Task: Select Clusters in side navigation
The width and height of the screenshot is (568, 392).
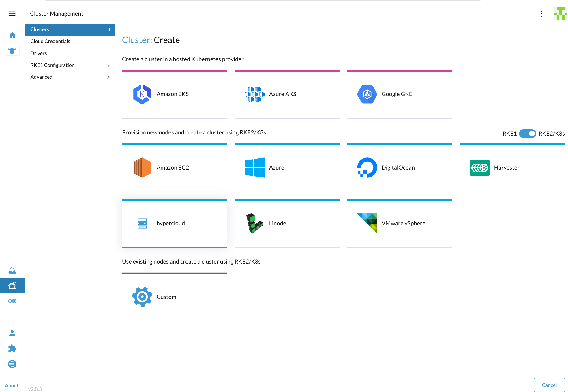Action: [x=70, y=30]
